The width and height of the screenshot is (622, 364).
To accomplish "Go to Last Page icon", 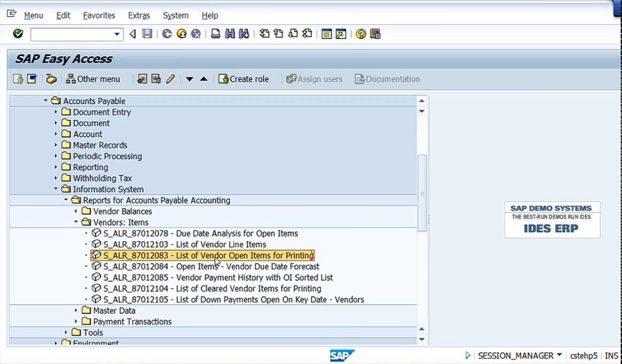I will coord(307,34).
